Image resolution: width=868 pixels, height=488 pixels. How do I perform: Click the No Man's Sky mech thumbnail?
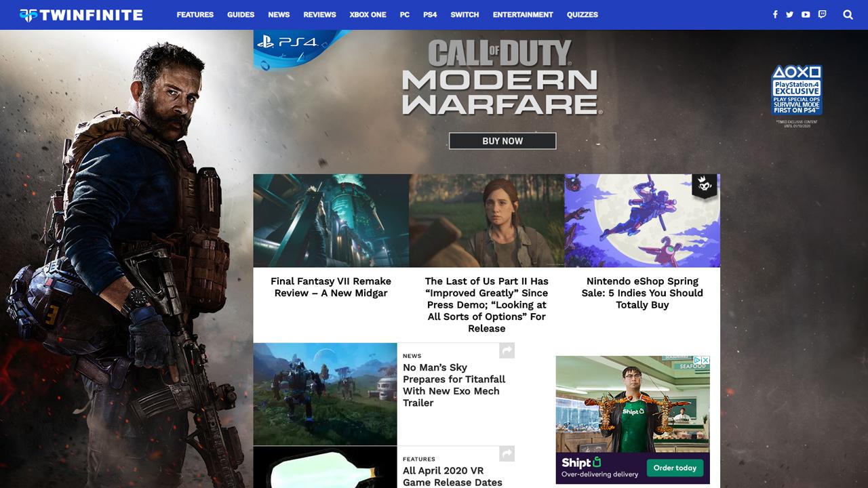coord(325,394)
